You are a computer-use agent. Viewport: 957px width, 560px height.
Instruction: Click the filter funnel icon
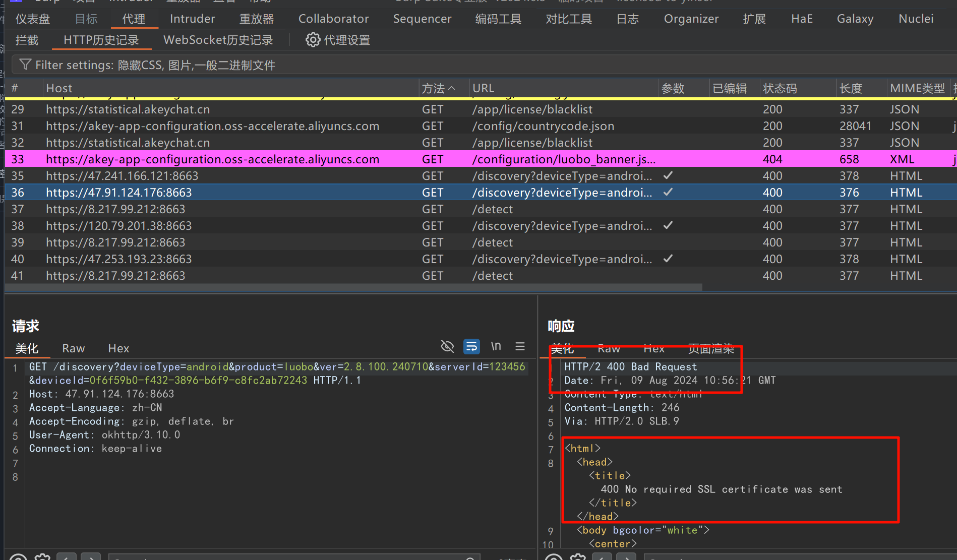coord(25,65)
